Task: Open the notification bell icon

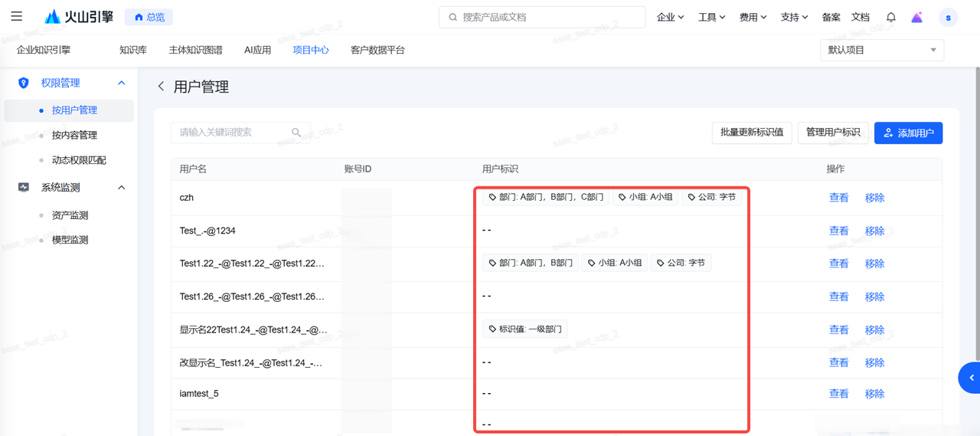Action: 891,17
